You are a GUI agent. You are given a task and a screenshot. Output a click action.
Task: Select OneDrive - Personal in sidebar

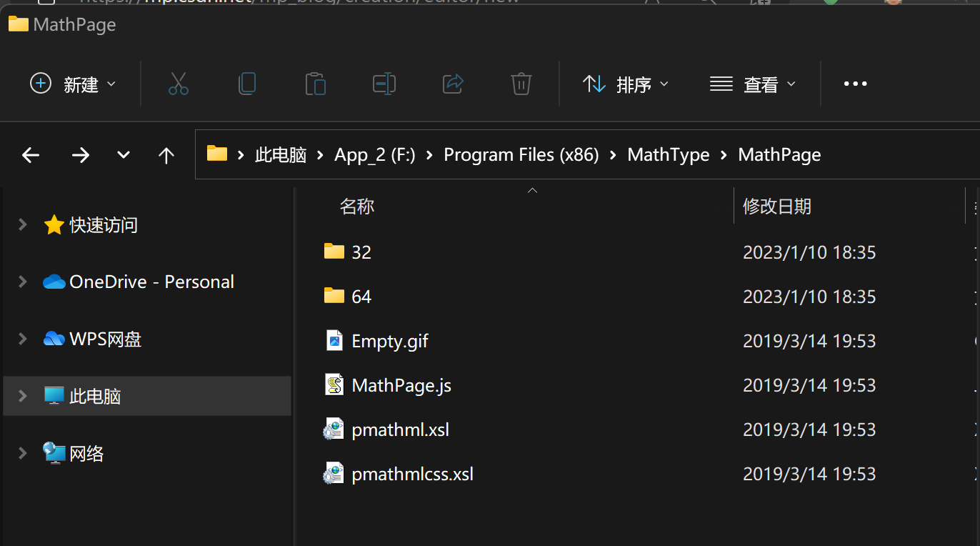point(151,282)
